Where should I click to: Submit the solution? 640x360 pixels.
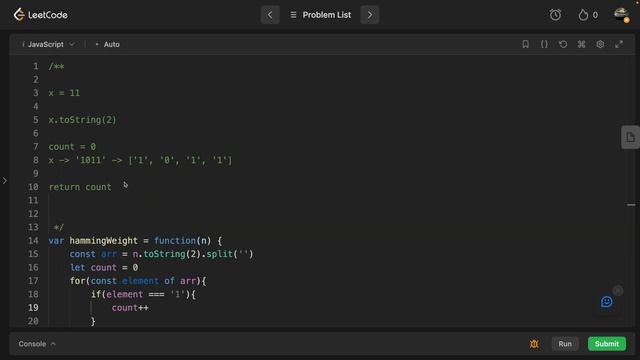[607, 344]
